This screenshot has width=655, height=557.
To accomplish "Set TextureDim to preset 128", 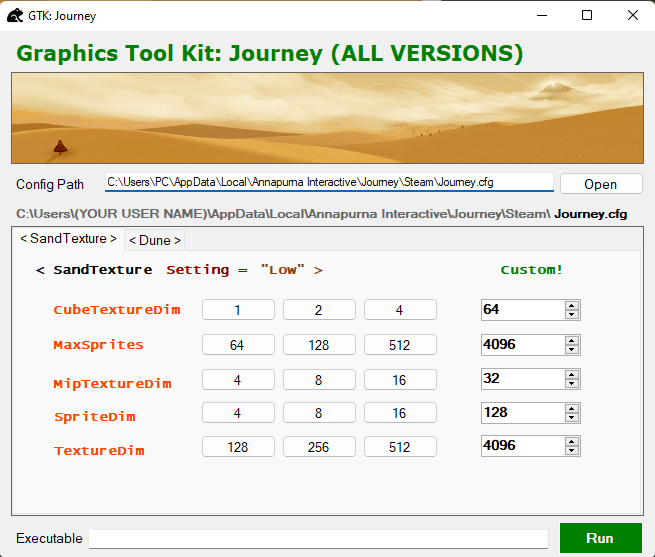I will (x=238, y=447).
